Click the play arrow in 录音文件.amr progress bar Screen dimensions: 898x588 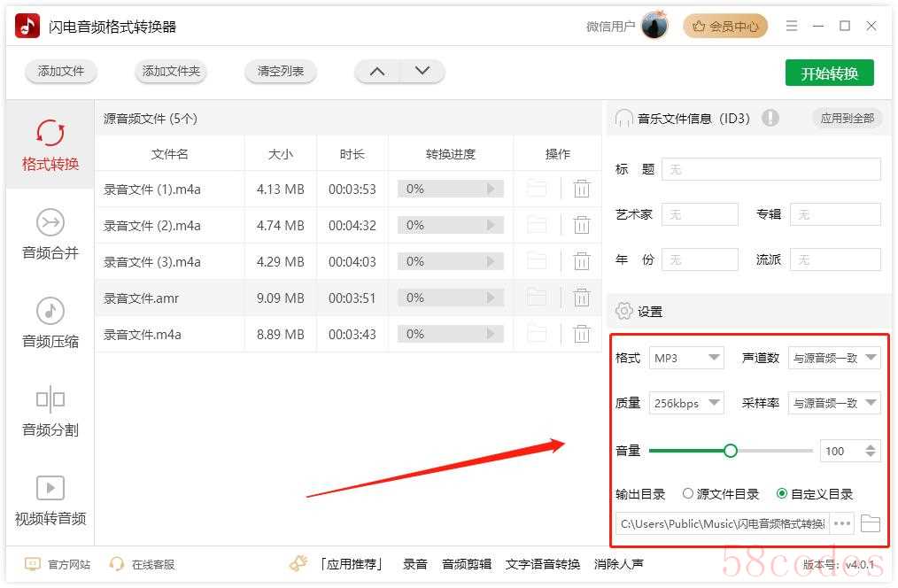491,298
